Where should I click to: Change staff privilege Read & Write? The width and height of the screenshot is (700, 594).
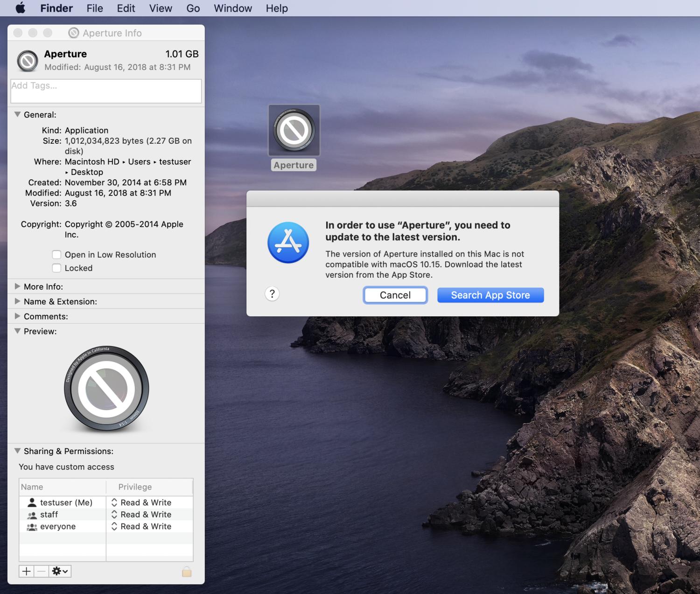click(141, 515)
